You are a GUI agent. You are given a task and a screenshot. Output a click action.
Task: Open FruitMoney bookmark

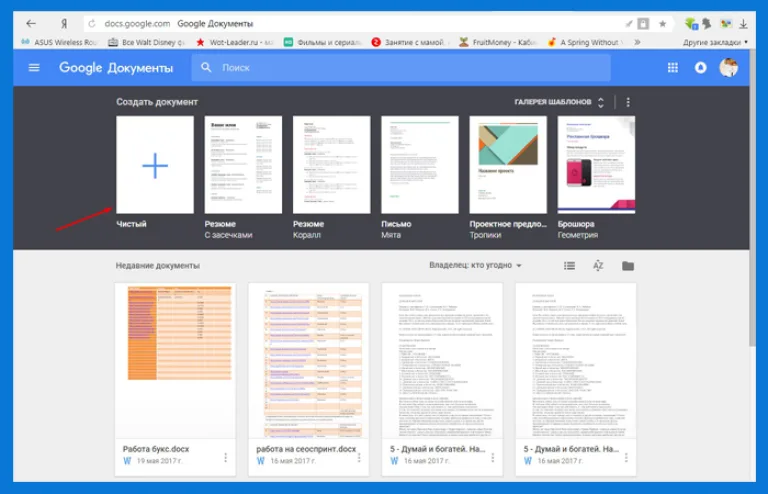tap(497, 42)
